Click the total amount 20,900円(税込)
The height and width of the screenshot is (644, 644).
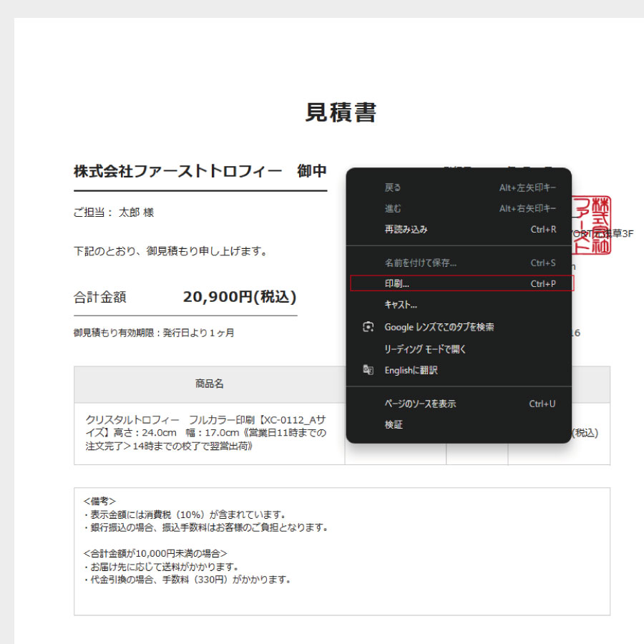click(x=240, y=296)
